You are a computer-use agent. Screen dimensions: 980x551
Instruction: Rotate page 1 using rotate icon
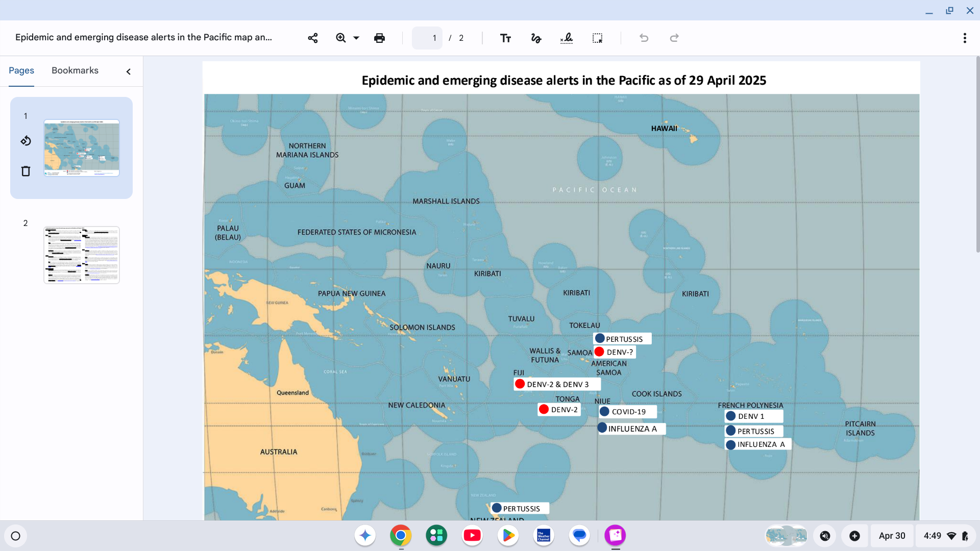coord(26,141)
